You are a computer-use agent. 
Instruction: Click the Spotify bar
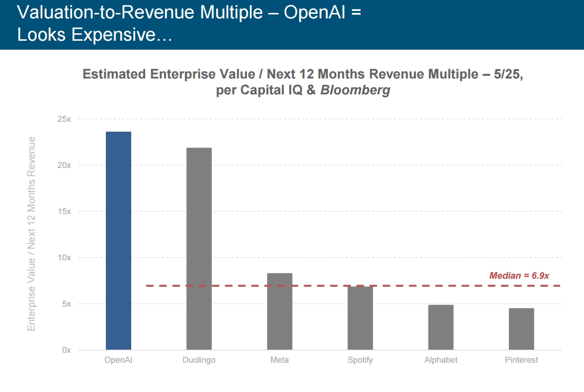click(360, 318)
